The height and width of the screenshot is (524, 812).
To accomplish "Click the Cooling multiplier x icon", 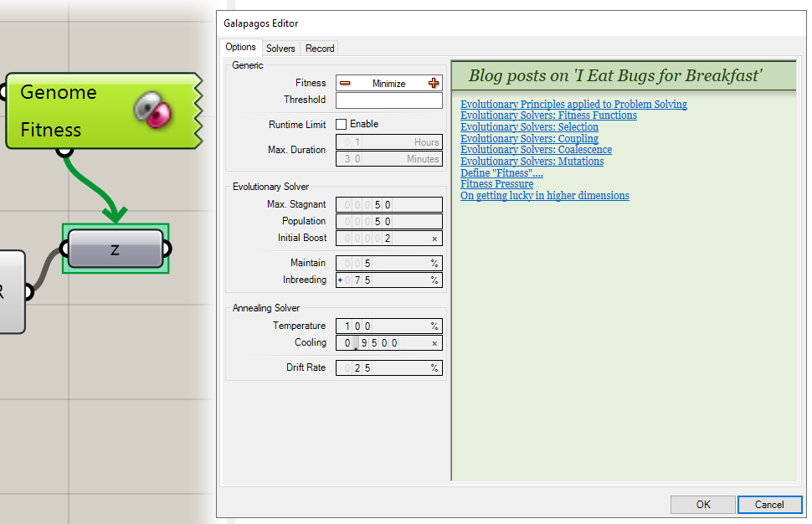I will pyautogui.click(x=434, y=343).
